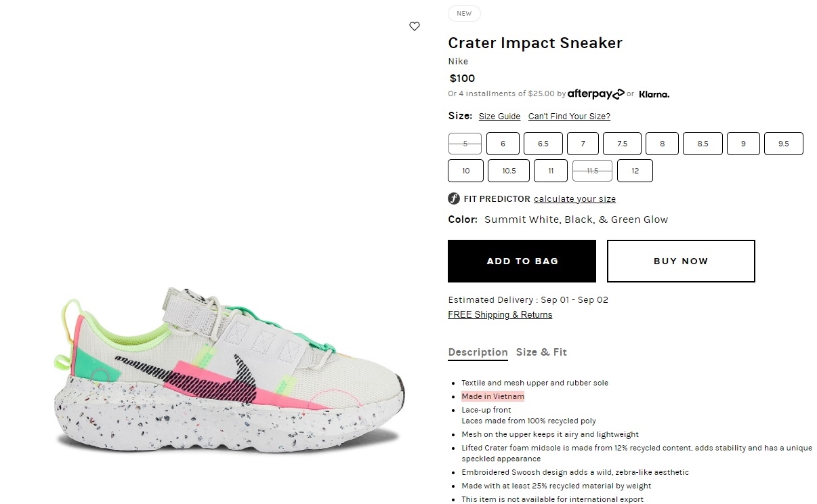Add sneaker to wishlist with heart icon
Image resolution: width=817 pixels, height=504 pixels.
click(415, 26)
